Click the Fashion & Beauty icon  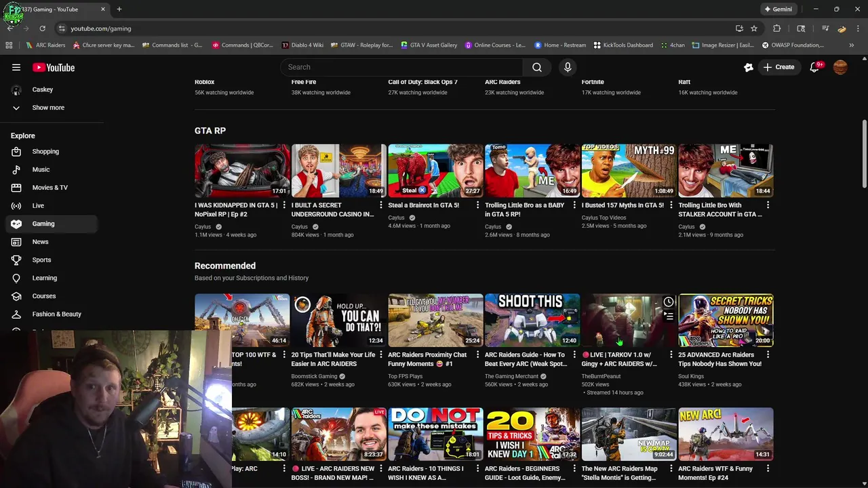click(16, 314)
